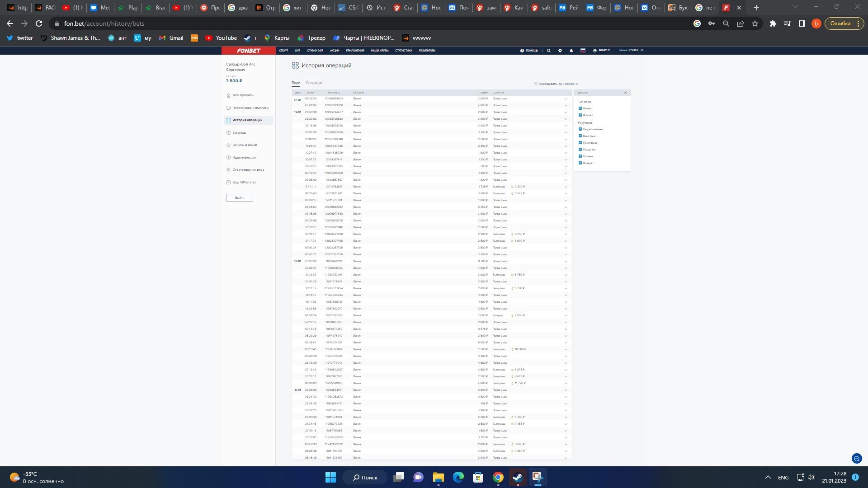Expand the first bet row 01:39:28
Viewport: 868px width, 488px height.
(x=566, y=99)
